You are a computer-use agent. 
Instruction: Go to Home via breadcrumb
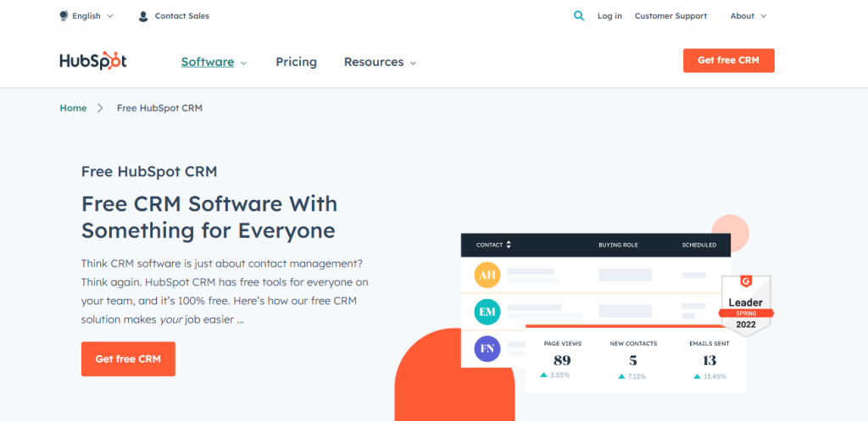coord(73,108)
